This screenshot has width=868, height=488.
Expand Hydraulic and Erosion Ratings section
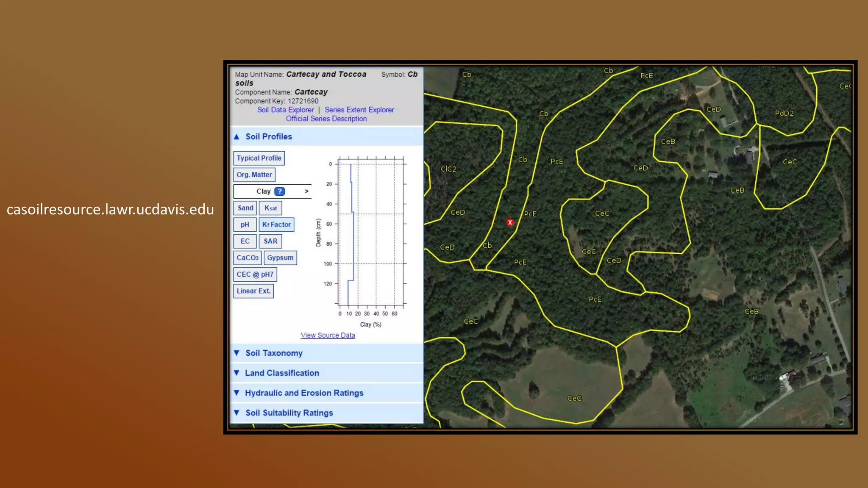pyautogui.click(x=304, y=393)
